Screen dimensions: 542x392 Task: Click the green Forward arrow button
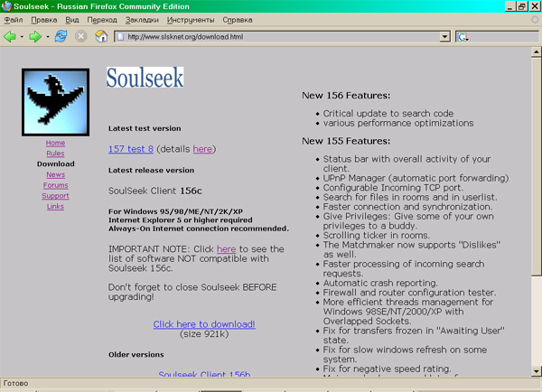pyautogui.click(x=35, y=36)
